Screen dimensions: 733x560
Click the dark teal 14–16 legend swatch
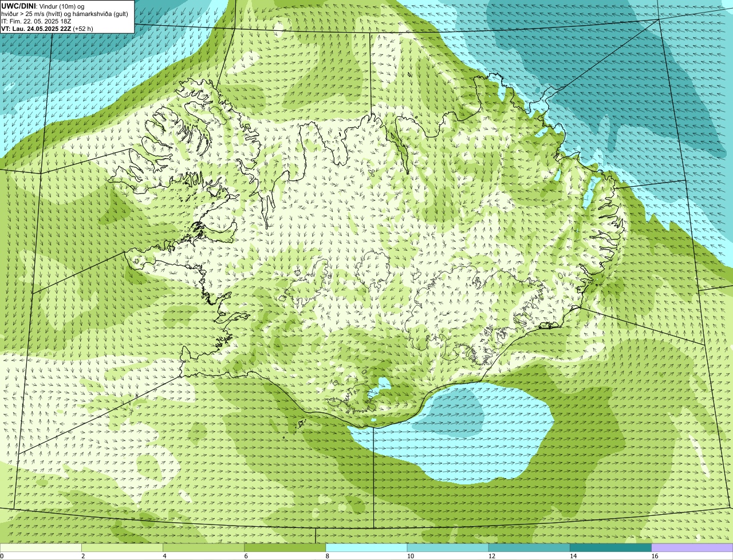(611, 548)
